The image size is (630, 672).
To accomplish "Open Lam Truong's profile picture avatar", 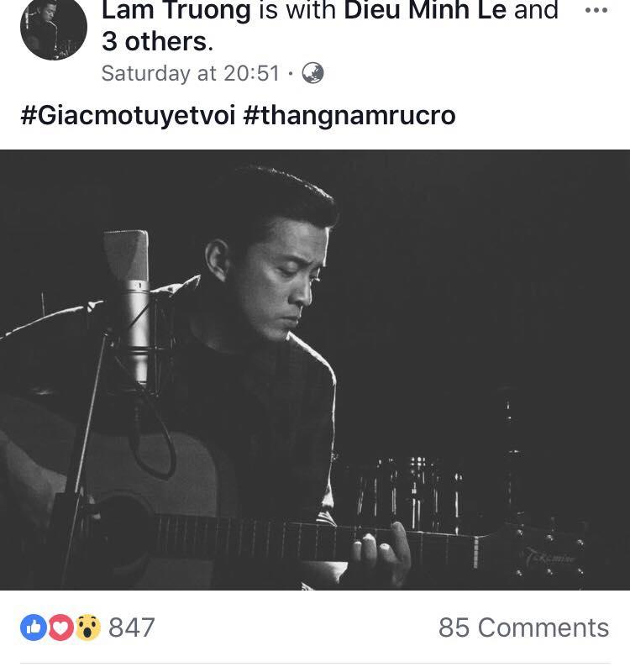I will [53, 28].
